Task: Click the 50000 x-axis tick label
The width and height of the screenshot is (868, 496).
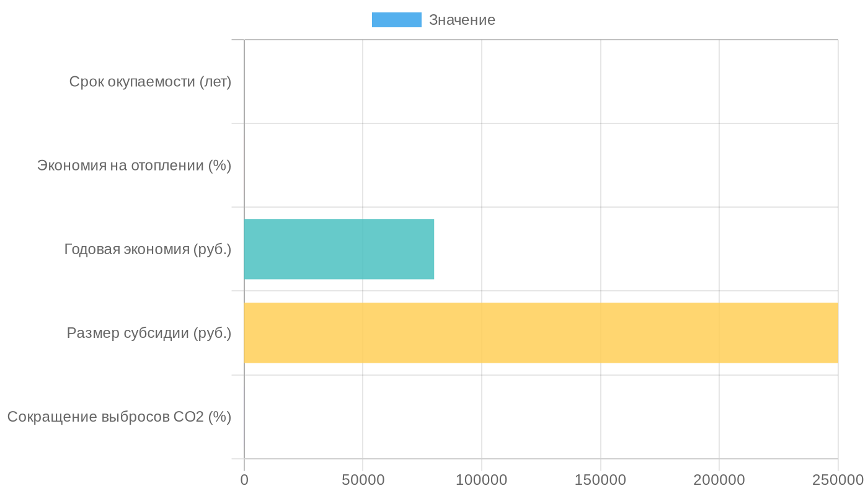Action: [363, 480]
